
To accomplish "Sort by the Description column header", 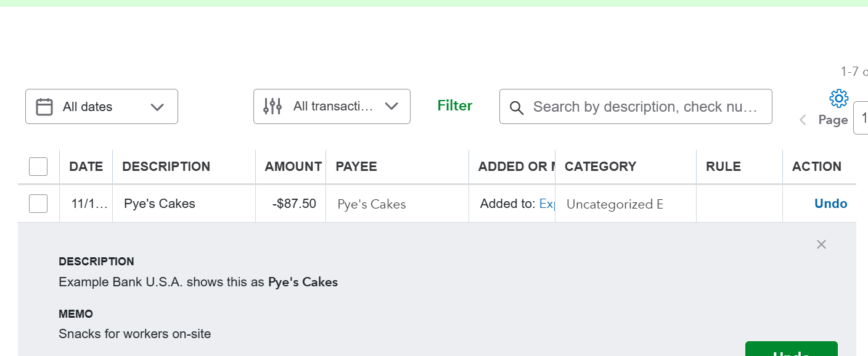I will pos(166,167).
